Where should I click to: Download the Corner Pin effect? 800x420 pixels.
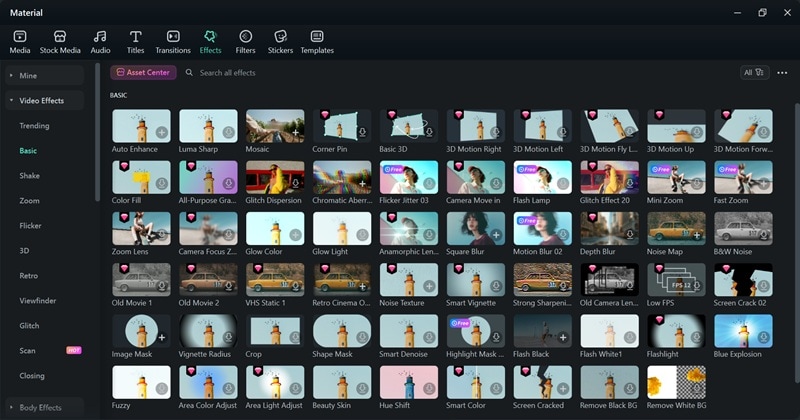tap(362, 133)
